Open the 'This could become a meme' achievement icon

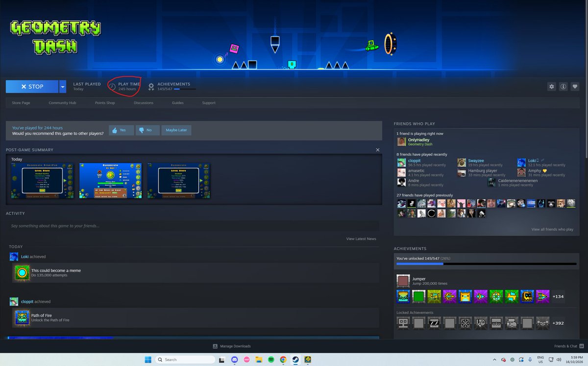click(x=22, y=273)
